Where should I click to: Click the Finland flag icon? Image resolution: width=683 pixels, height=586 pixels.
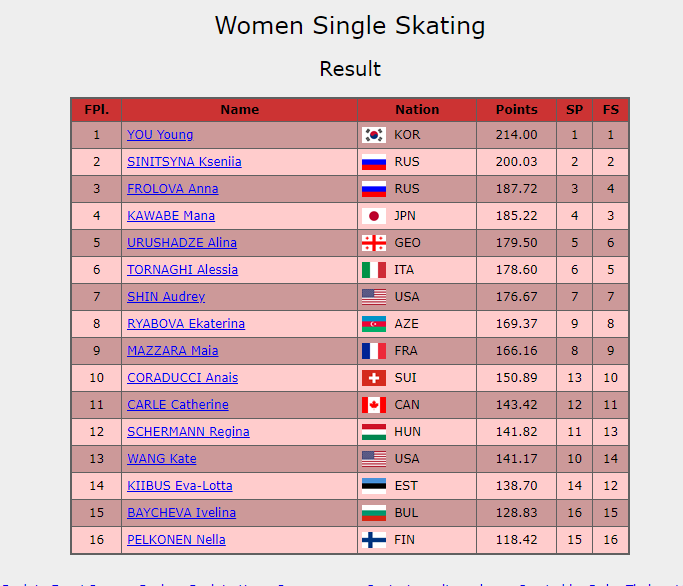click(374, 540)
